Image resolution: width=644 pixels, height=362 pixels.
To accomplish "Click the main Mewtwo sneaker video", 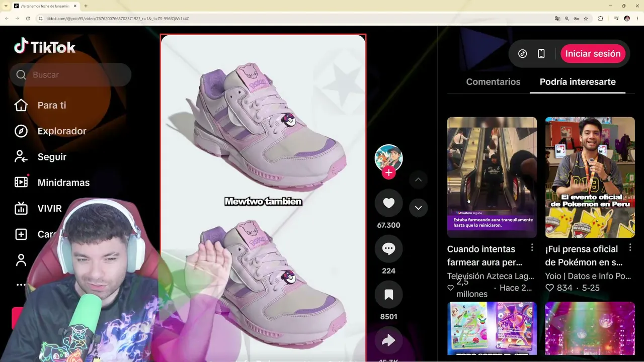I will 263,198.
